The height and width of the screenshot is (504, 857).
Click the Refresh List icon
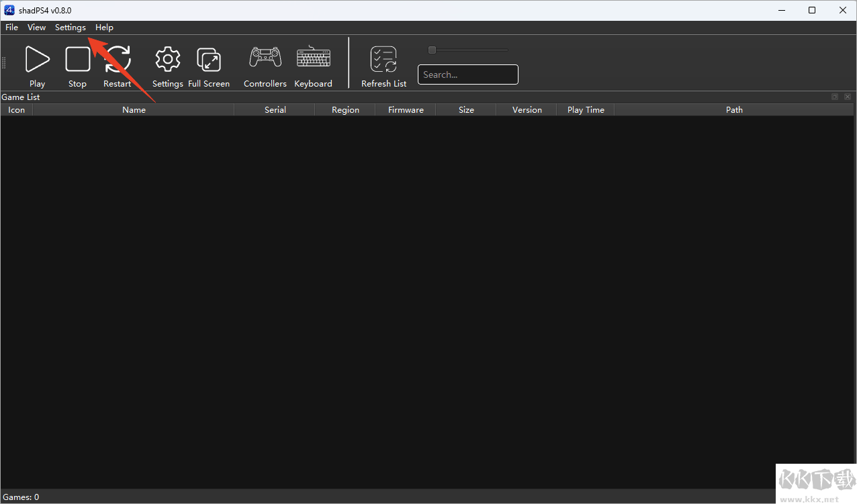(x=384, y=60)
